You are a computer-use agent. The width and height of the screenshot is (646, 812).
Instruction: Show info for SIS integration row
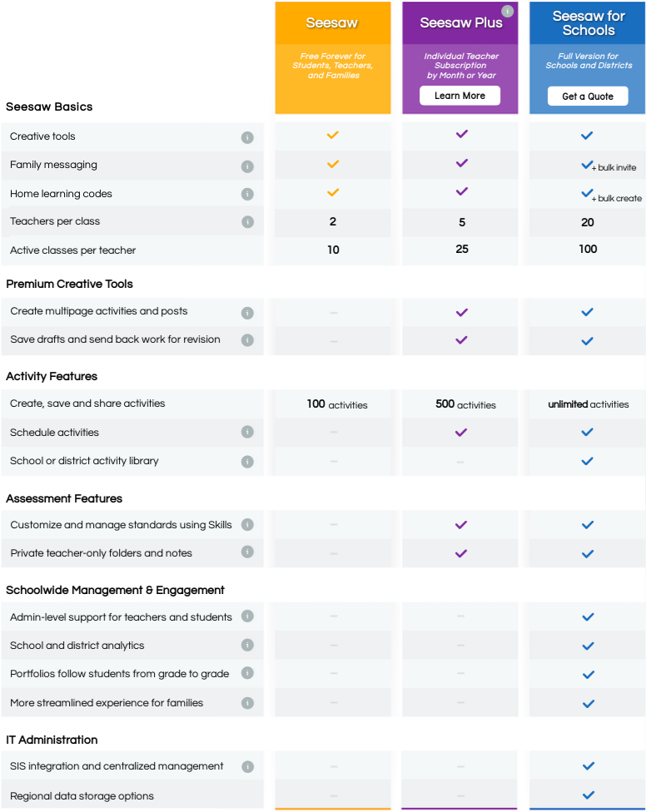click(x=247, y=767)
